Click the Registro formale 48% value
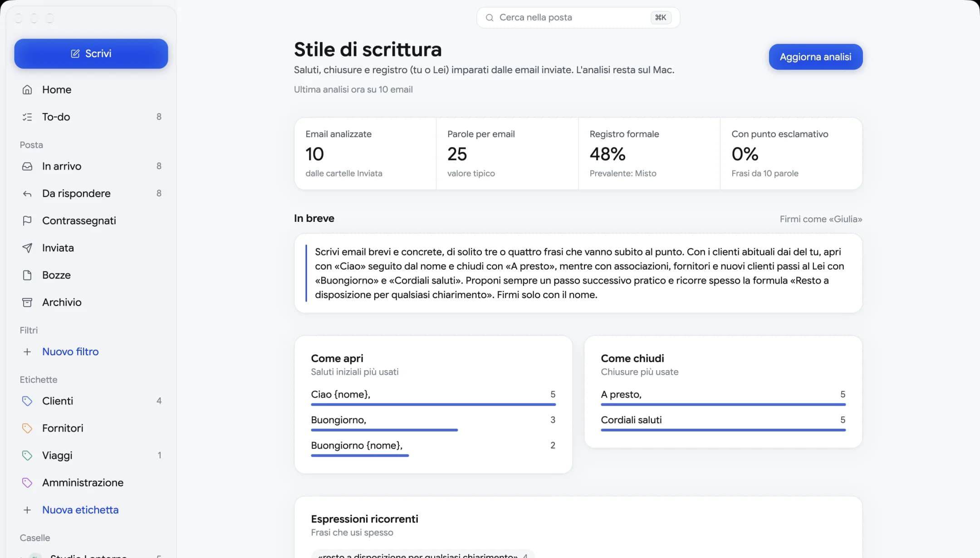 click(608, 154)
